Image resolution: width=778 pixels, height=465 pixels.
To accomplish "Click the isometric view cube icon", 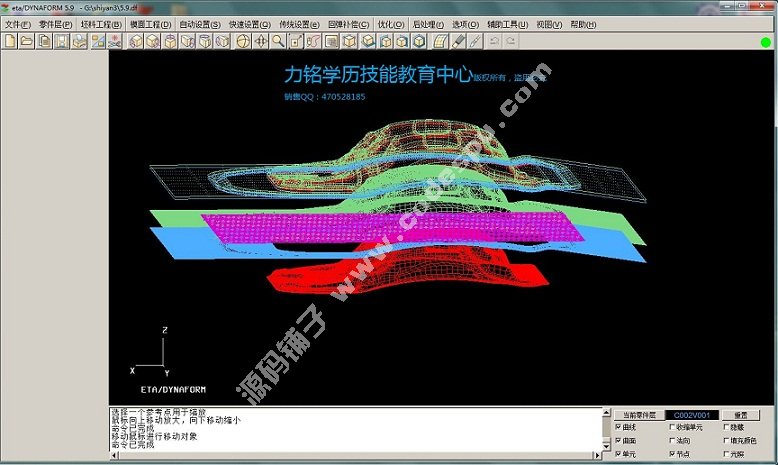I will pos(419,41).
